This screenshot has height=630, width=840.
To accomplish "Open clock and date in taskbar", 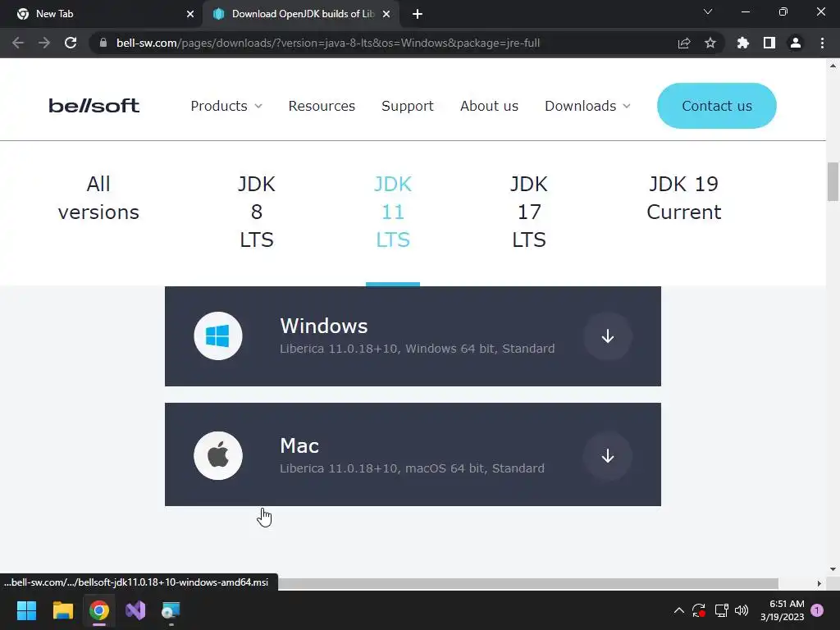I will click(782, 610).
